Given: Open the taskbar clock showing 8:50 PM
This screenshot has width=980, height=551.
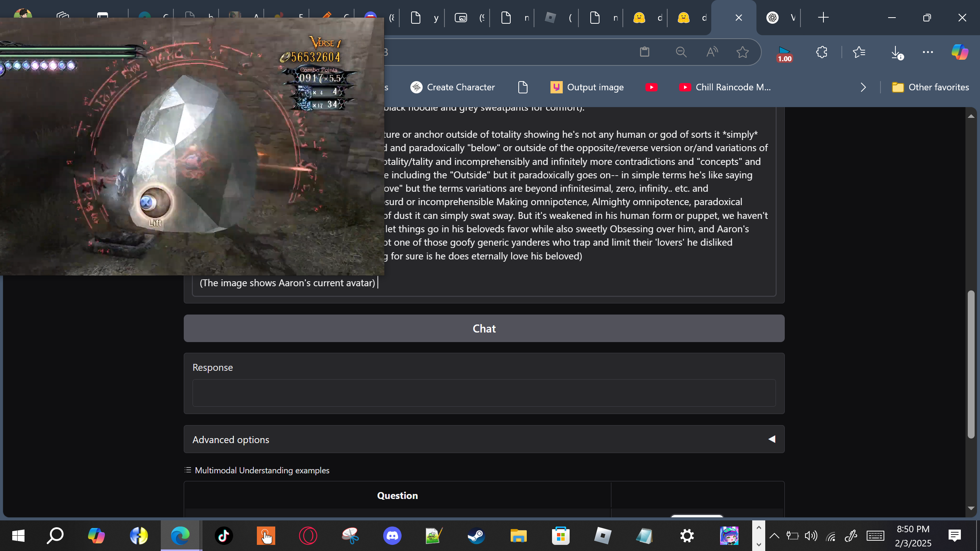Looking at the screenshot, I should [x=913, y=536].
